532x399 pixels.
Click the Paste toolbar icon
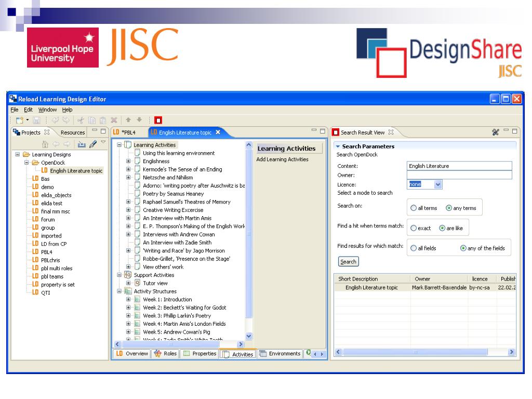[103, 120]
